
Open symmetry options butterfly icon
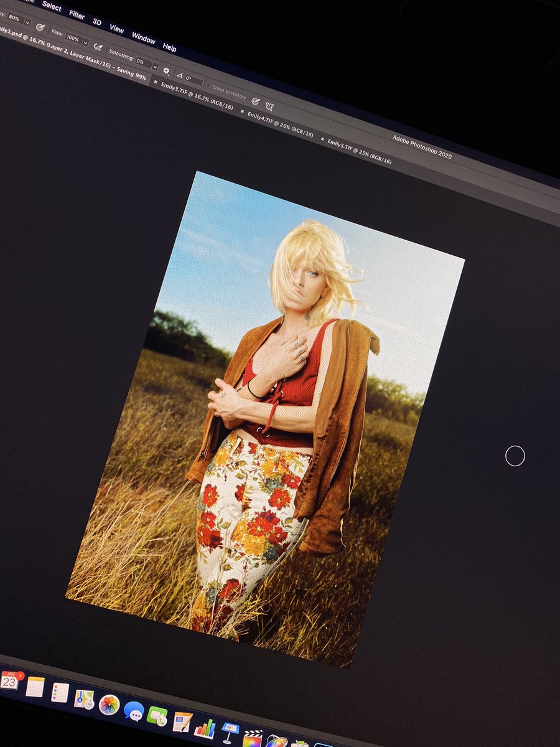[269, 106]
